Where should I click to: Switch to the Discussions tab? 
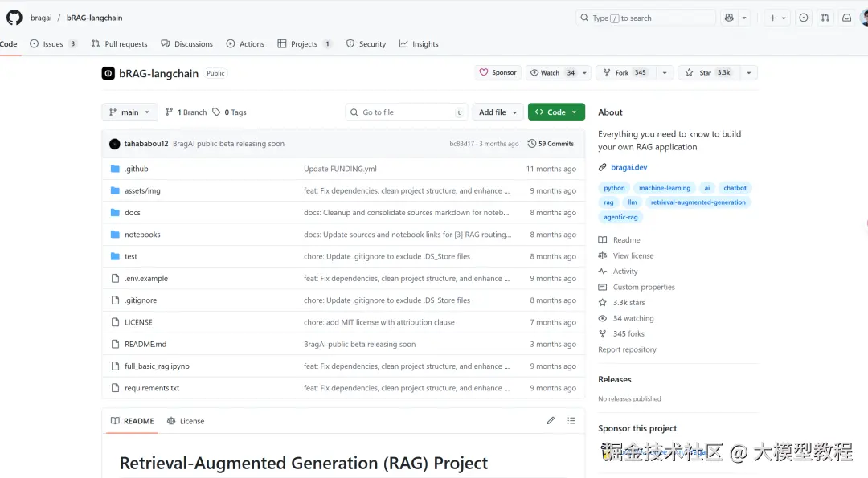[187, 44]
